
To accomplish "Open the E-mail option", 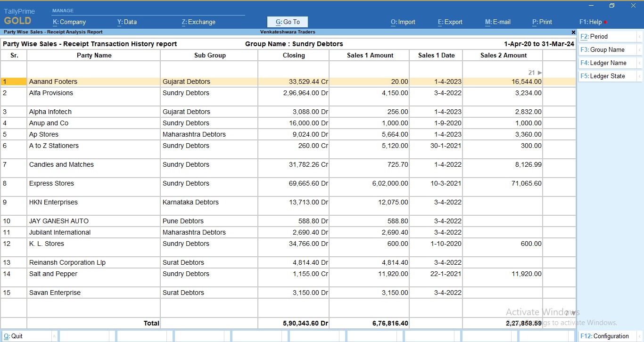I will tap(498, 22).
